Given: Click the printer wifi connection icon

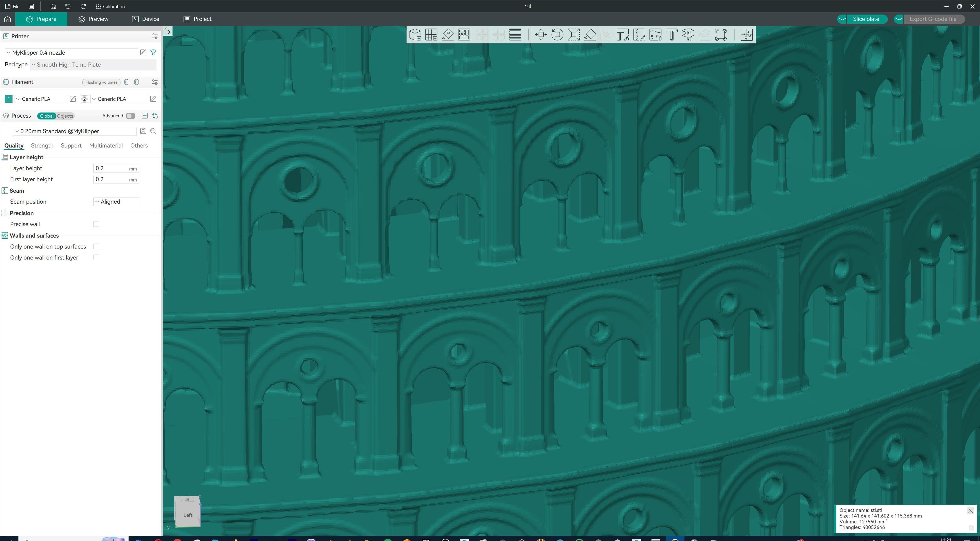Looking at the screenshot, I should (x=154, y=53).
